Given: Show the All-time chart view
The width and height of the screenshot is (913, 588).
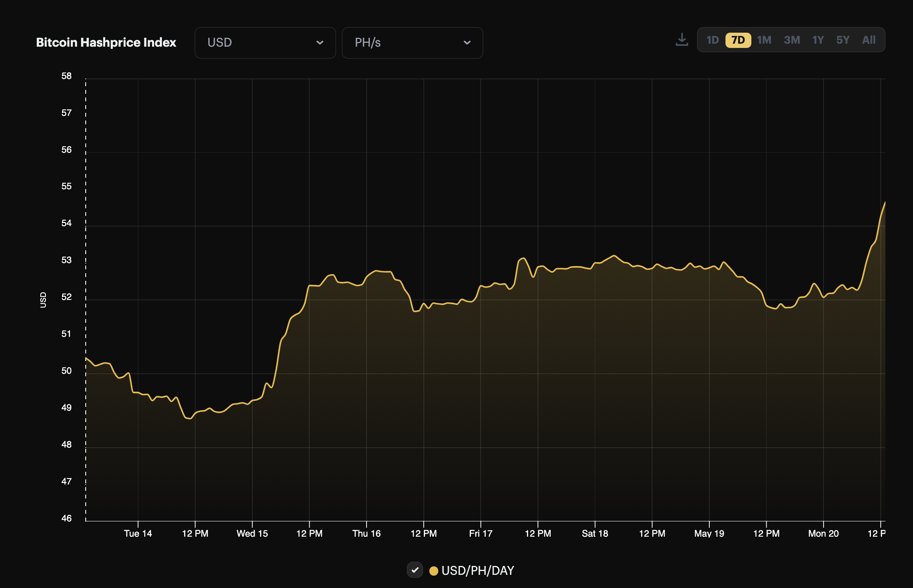Looking at the screenshot, I should [869, 39].
